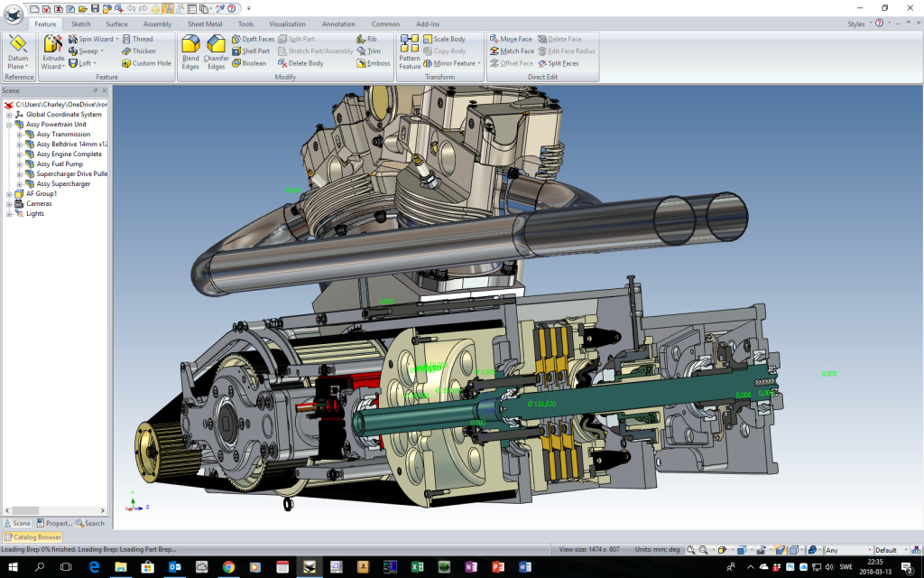Select the Pattern Feature tool
The width and height of the screenshot is (924, 578).
point(410,51)
